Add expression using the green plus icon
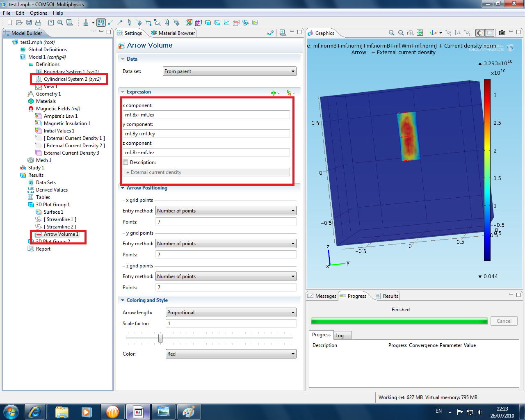This screenshot has height=420, width=525. 274,93
